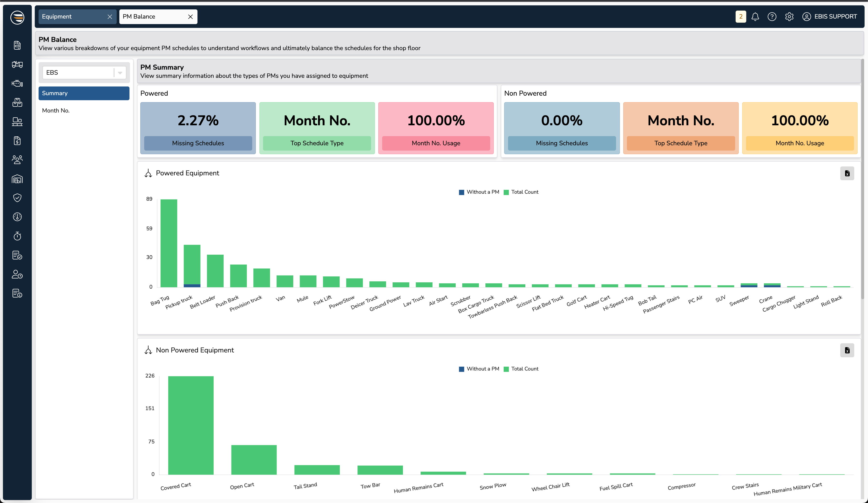868x503 pixels.
Task: Click the 'Snow Plow' axis label
Action: pos(493,486)
